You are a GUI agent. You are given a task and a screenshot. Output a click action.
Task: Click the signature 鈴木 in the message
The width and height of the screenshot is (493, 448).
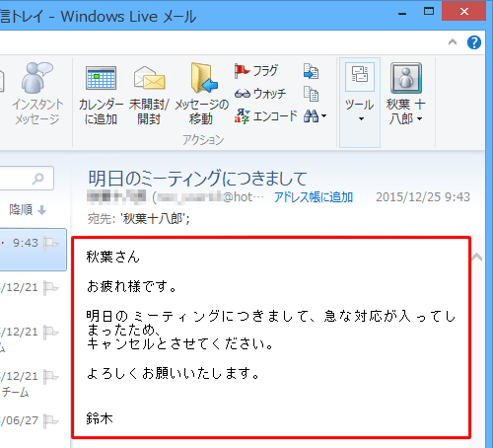pos(100,418)
